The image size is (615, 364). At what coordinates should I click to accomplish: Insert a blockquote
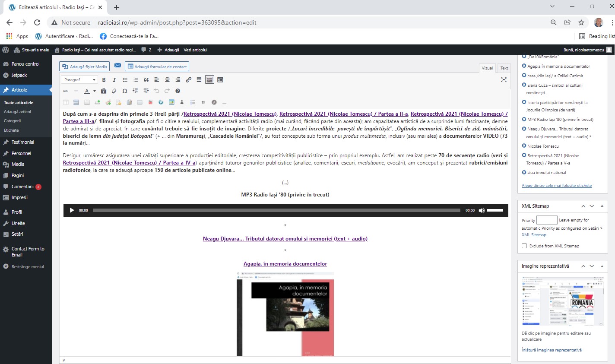146,80
